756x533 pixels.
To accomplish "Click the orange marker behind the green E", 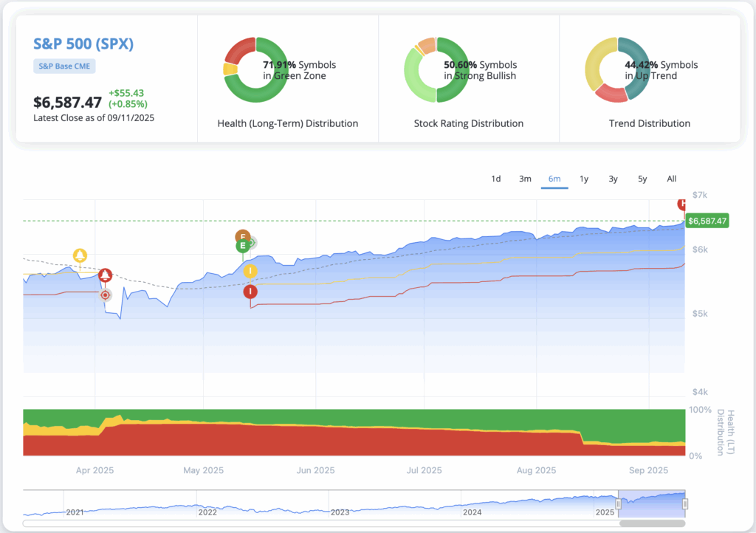I will pyautogui.click(x=242, y=235).
